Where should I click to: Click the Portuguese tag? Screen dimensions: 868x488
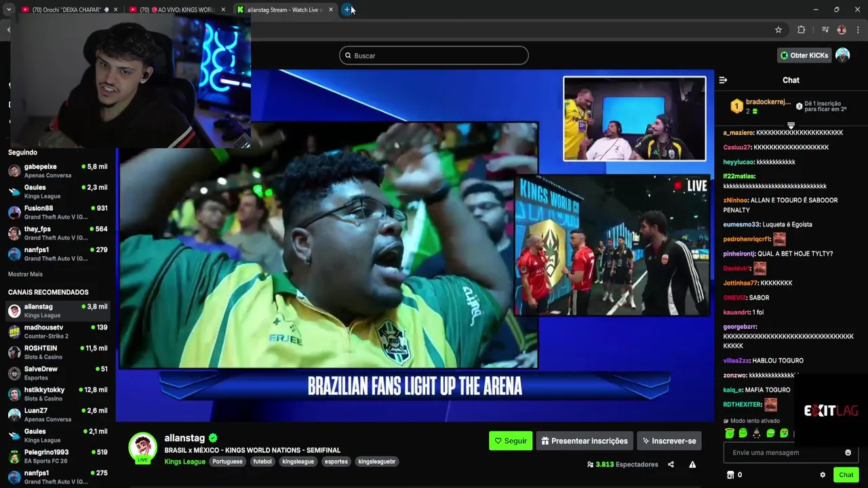pyautogui.click(x=227, y=462)
